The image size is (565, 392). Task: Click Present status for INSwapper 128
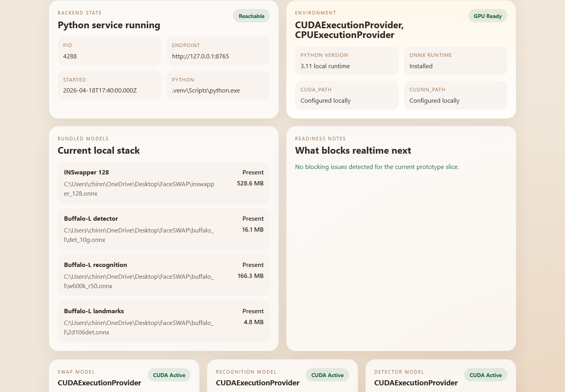tap(253, 172)
